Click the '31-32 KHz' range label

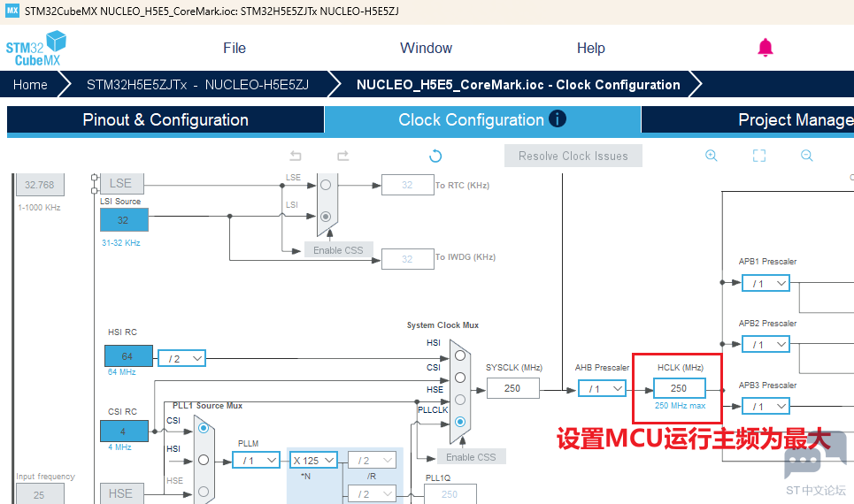point(121,243)
